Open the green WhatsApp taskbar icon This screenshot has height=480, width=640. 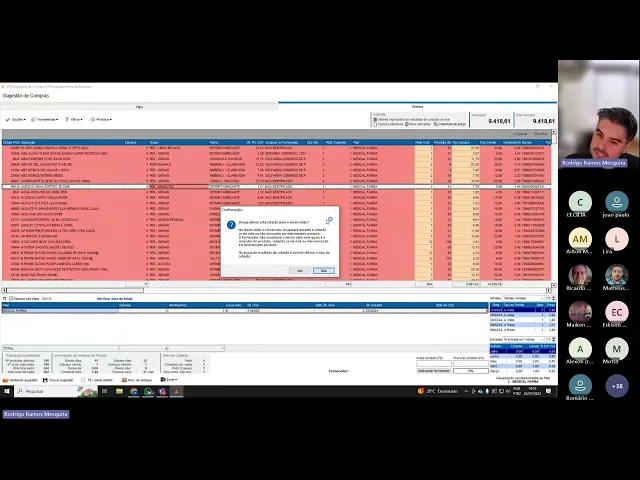point(148,391)
